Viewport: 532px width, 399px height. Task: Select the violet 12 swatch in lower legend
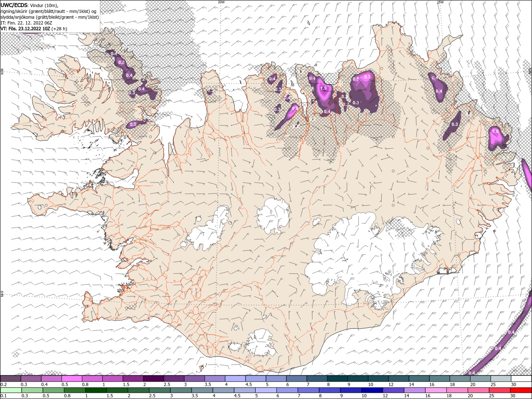393,390
